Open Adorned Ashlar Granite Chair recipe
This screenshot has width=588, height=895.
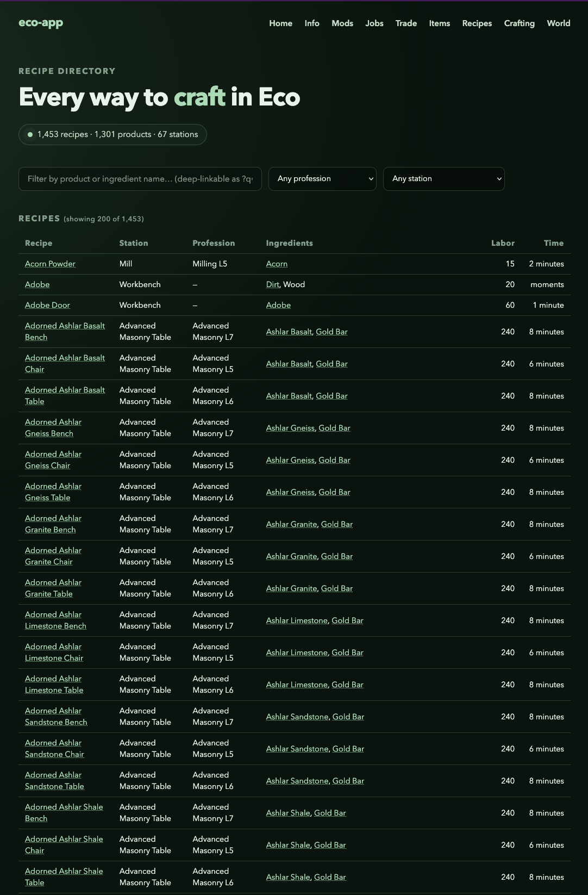click(53, 556)
